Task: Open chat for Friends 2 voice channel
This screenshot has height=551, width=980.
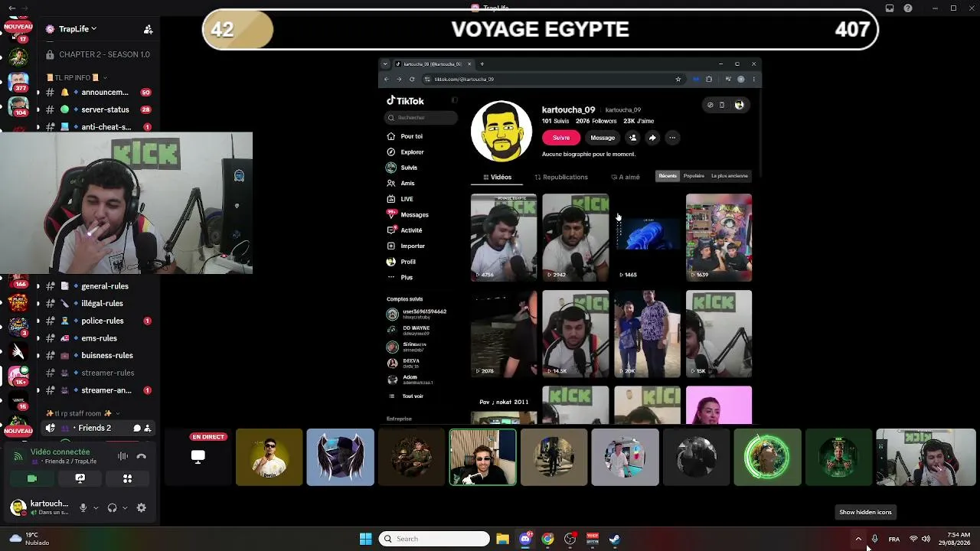Action: click(137, 429)
